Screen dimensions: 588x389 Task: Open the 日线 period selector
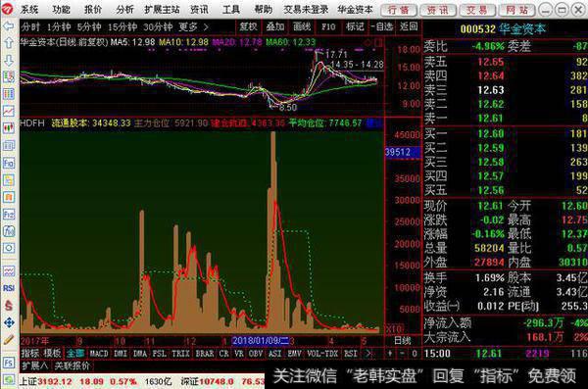(x=403, y=341)
